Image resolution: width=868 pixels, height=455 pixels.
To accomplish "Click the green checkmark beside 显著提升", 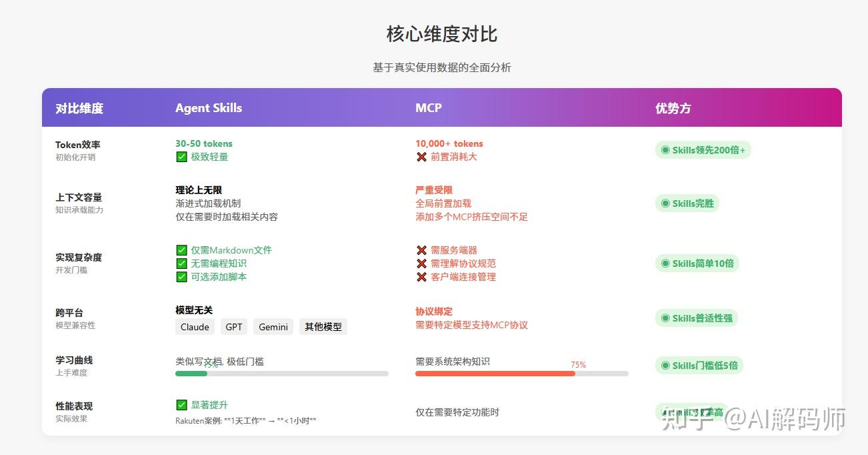I will [x=181, y=405].
